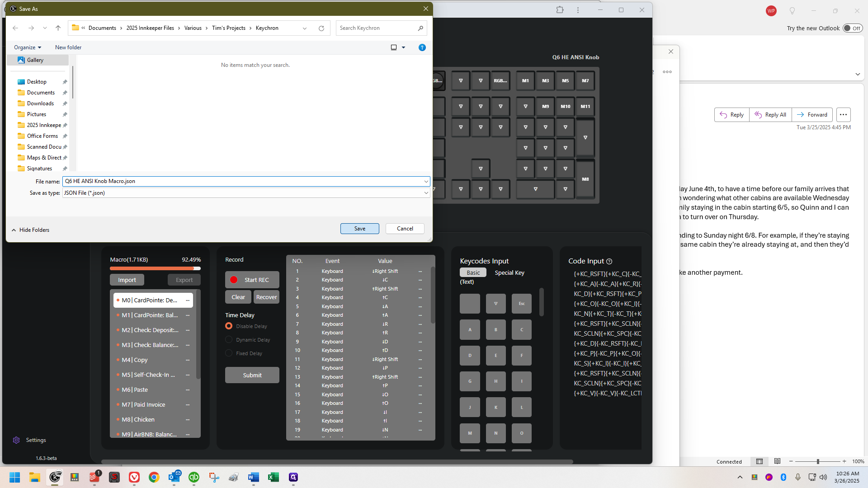Click the Start REC button
The height and width of the screenshot is (488, 868).
coord(252,280)
